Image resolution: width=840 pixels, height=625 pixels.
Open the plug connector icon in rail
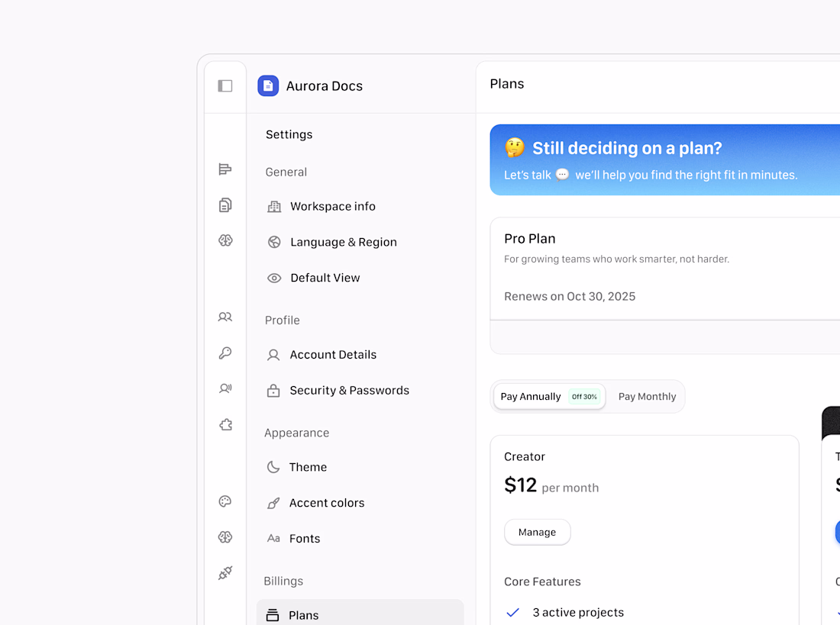[x=225, y=573]
